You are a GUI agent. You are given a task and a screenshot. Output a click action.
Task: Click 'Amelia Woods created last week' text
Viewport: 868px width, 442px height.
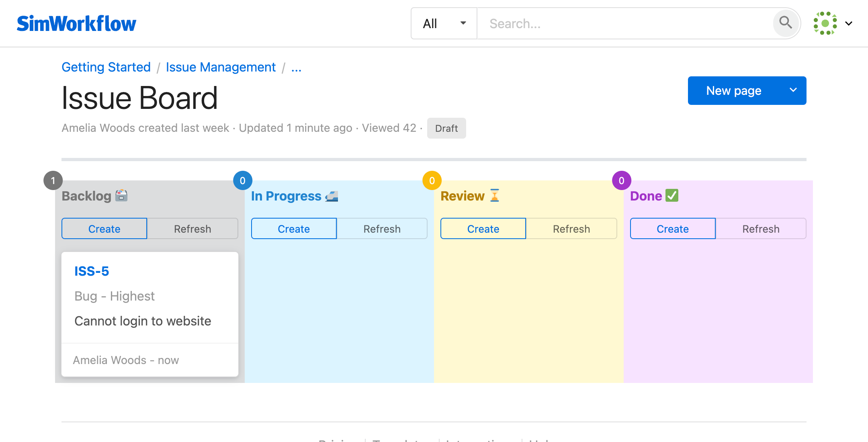(x=145, y=128)
